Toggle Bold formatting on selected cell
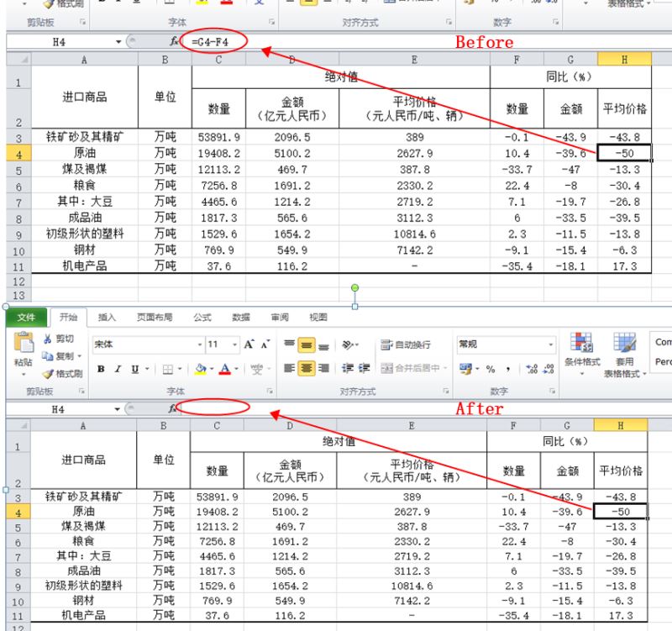Image resolution: width=672 pixels, height=631 pixels. [x=99, y=366]
